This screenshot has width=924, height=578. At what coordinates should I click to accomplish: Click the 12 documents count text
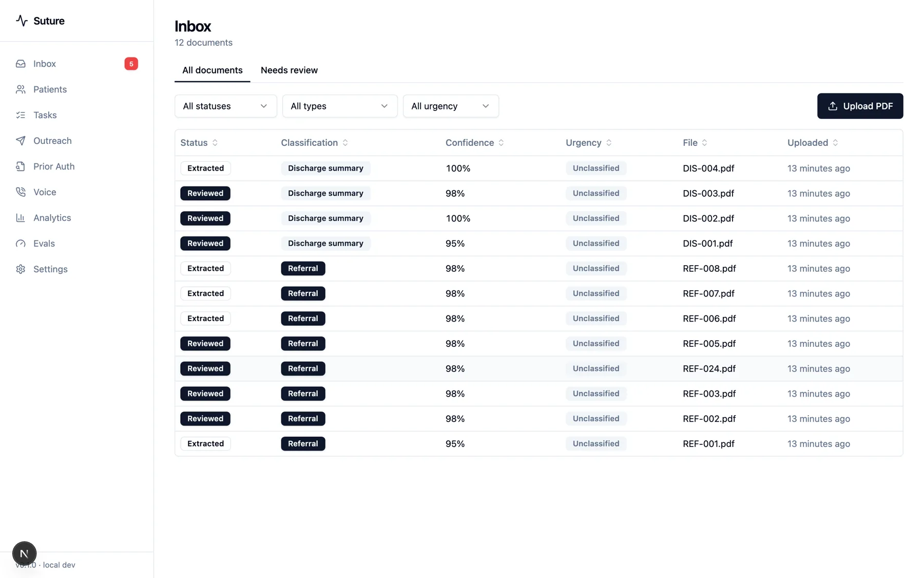[203, 43]
